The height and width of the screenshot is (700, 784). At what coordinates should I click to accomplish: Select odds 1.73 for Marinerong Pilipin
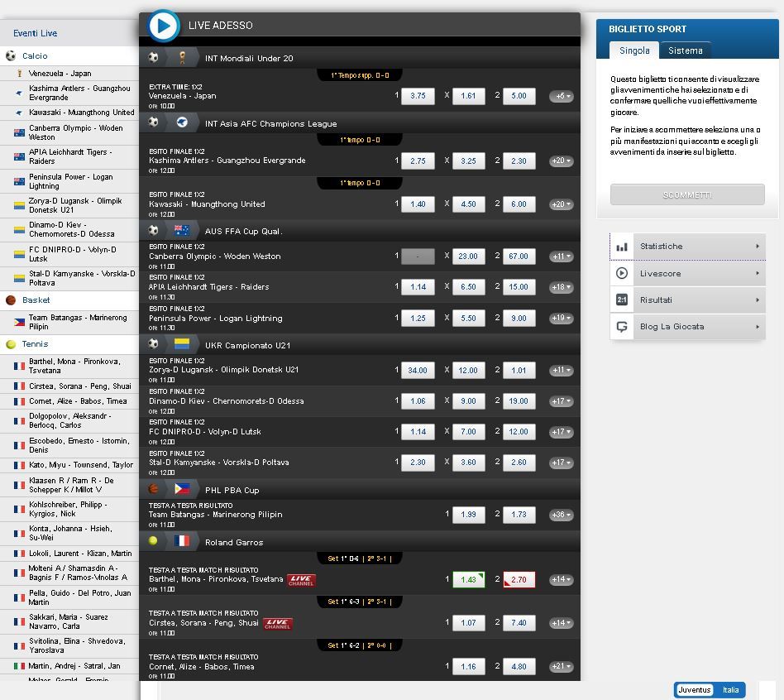click(x=519, y=515)
